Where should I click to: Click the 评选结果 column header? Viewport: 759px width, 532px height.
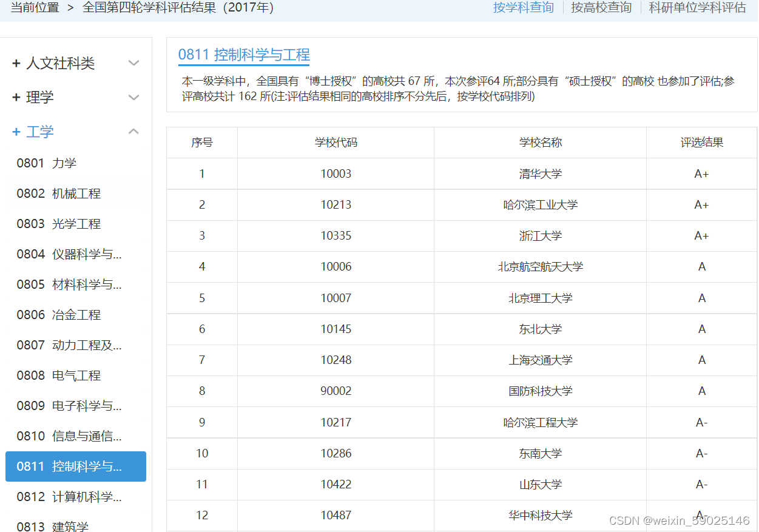702,143
